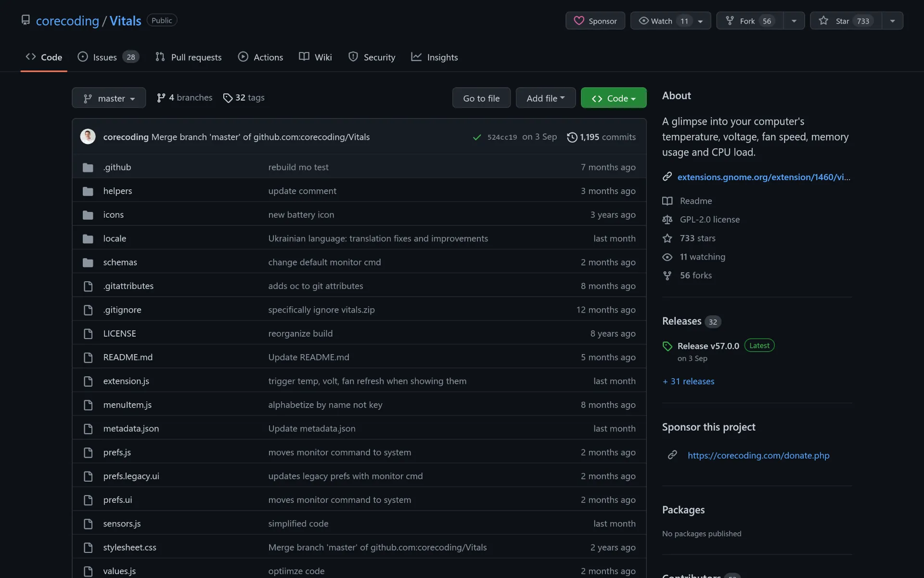This screenshot has width=924, height=578.
Task: Click the 11 watching eye icon
Action: (x=667, y=257)
